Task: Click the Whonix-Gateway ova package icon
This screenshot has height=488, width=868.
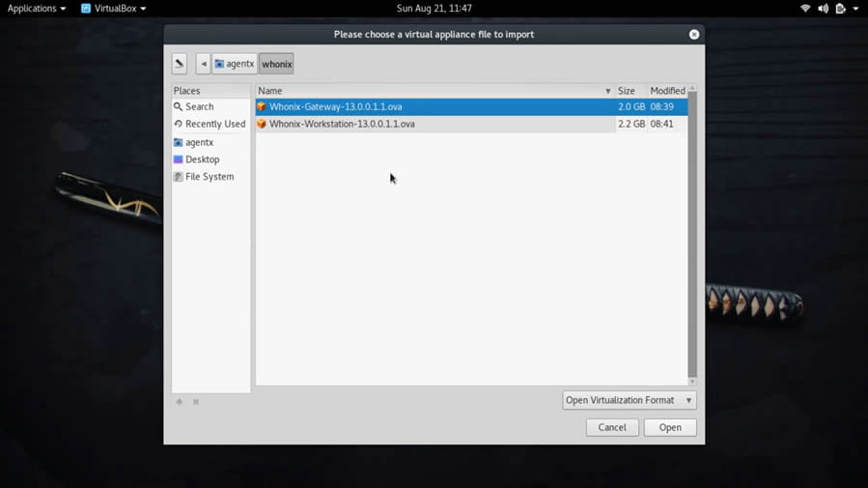Action: (x=262, y=107)
